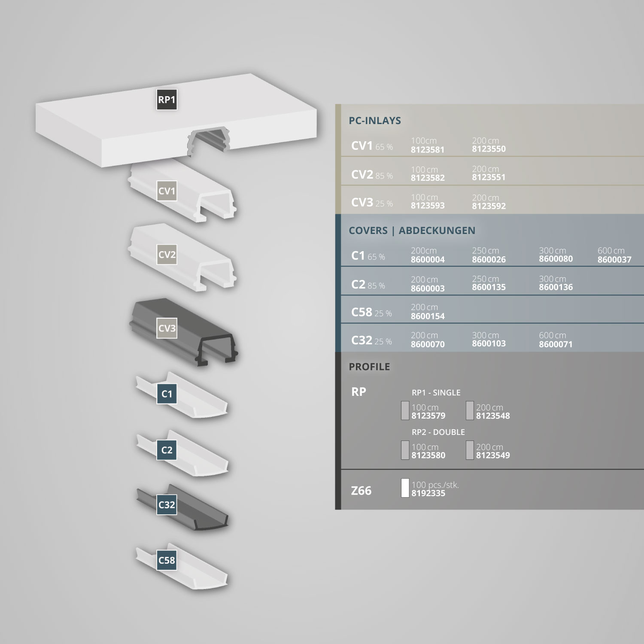Click the gray swatch beside article 8123548

[470, 410]
